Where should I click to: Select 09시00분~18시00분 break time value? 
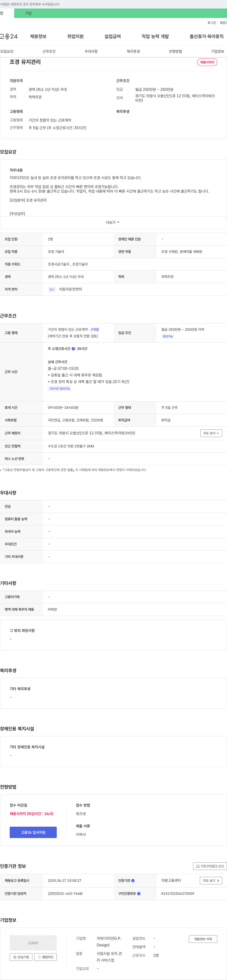coord(63,408)
